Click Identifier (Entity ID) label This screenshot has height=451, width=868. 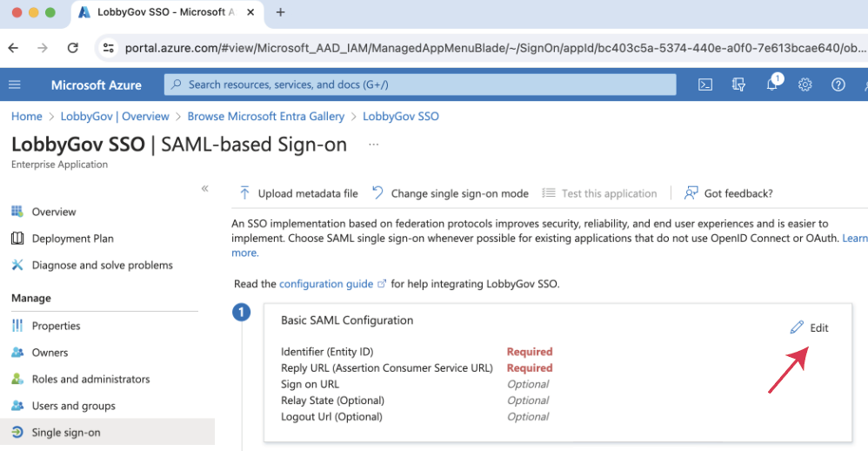coord(327,352)
